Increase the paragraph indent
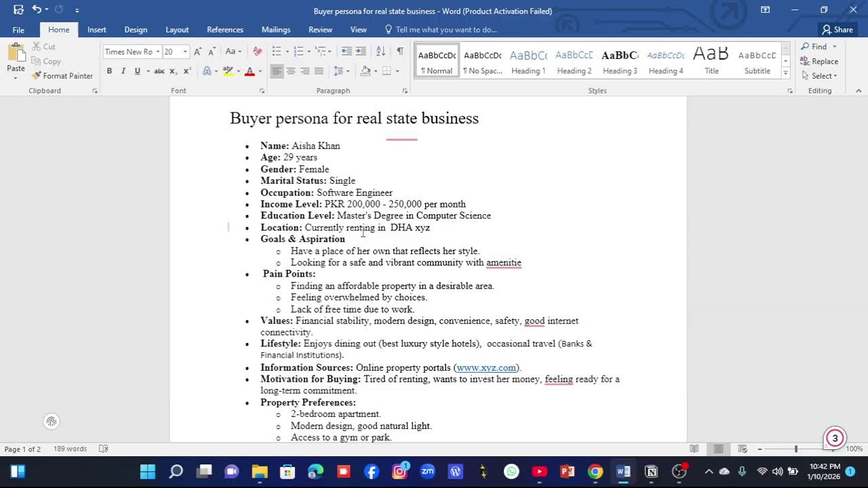Screen dimensions: 868x488 361,52
